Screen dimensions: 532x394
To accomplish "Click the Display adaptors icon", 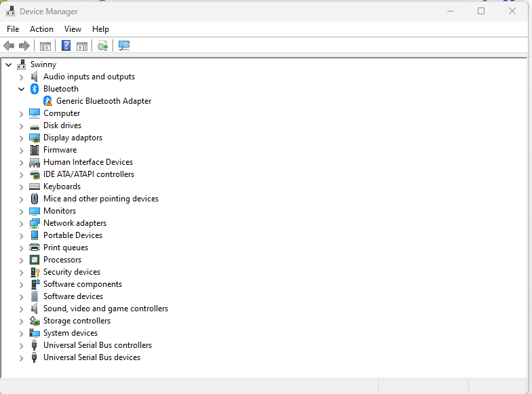I will [35, 138].
